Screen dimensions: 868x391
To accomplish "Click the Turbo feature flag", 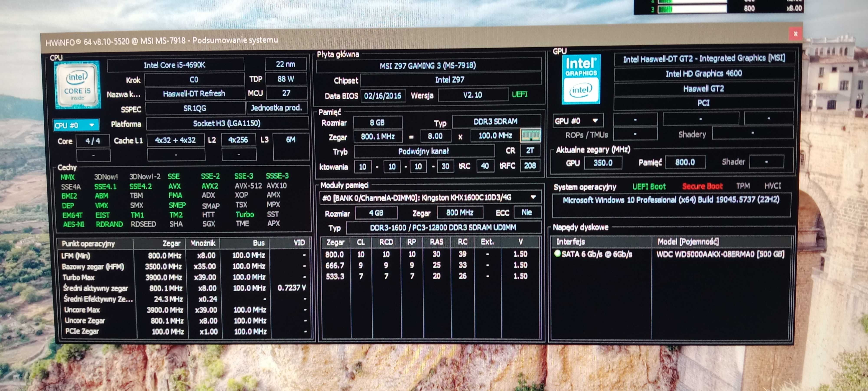I will (245, 214).
